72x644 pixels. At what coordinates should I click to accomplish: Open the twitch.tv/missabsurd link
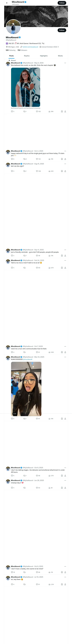coord(30,47)
